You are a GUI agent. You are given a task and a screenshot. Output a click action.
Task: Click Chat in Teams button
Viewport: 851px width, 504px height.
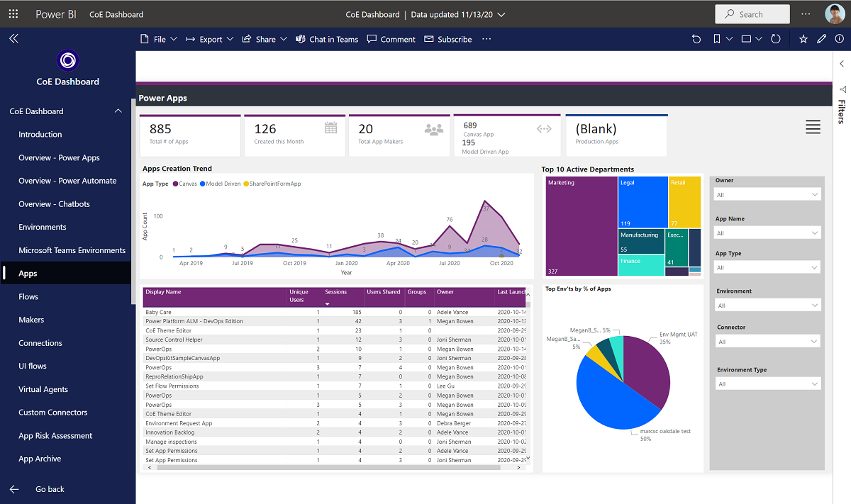tap(327, 40)
